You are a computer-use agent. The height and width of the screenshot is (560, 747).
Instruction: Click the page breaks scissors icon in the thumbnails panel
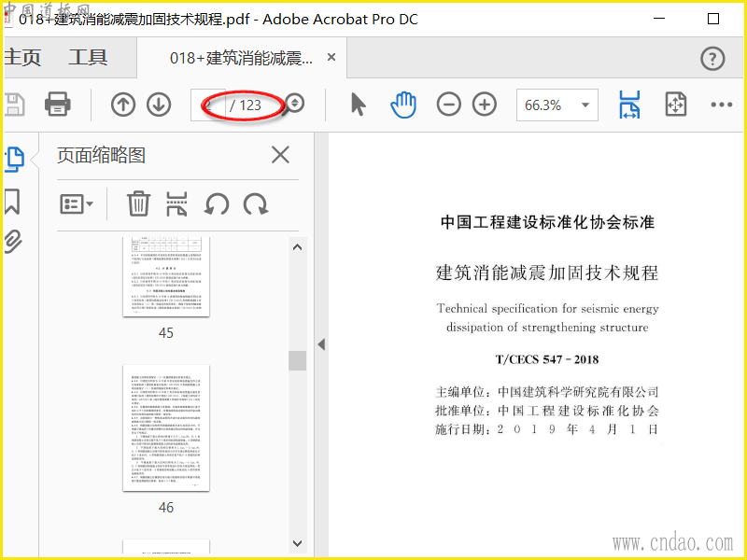click(176, 204)
